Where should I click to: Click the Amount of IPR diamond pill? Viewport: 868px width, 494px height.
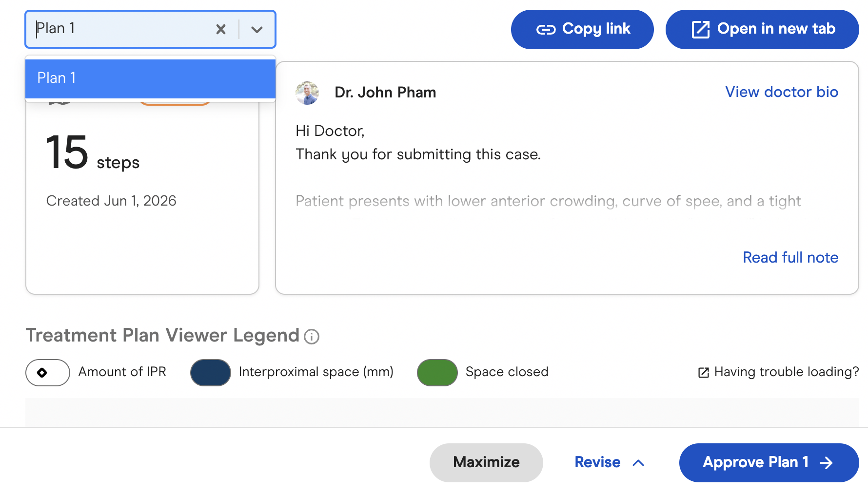[x=48, y=373]
